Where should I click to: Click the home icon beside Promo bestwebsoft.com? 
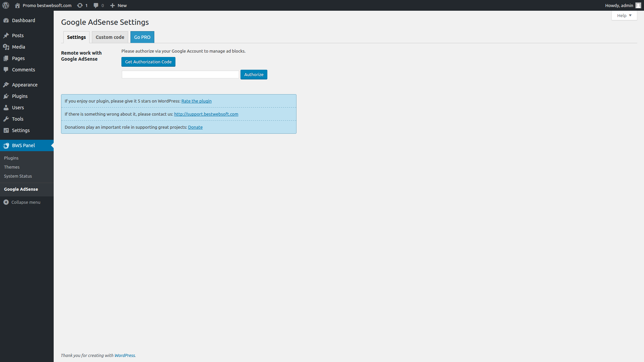pyautogui.click(x=17, y=5)
